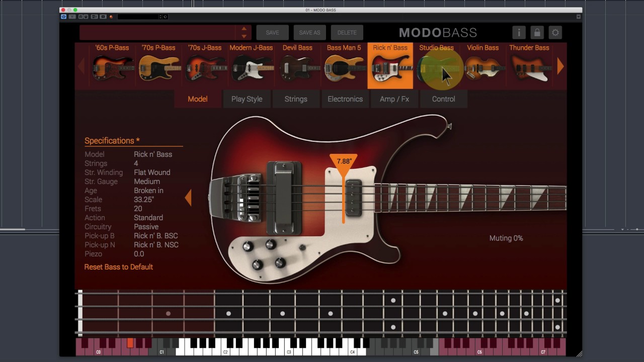Click the highlighted orange key on keyboard

130,343
